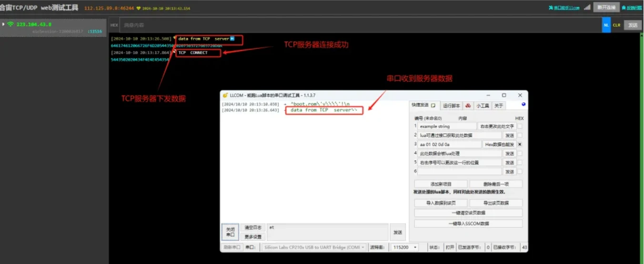The height and width of the screenshot is (264, 644).
Task: Click the yellow CLR clear button
Action: tap(616, 25)
